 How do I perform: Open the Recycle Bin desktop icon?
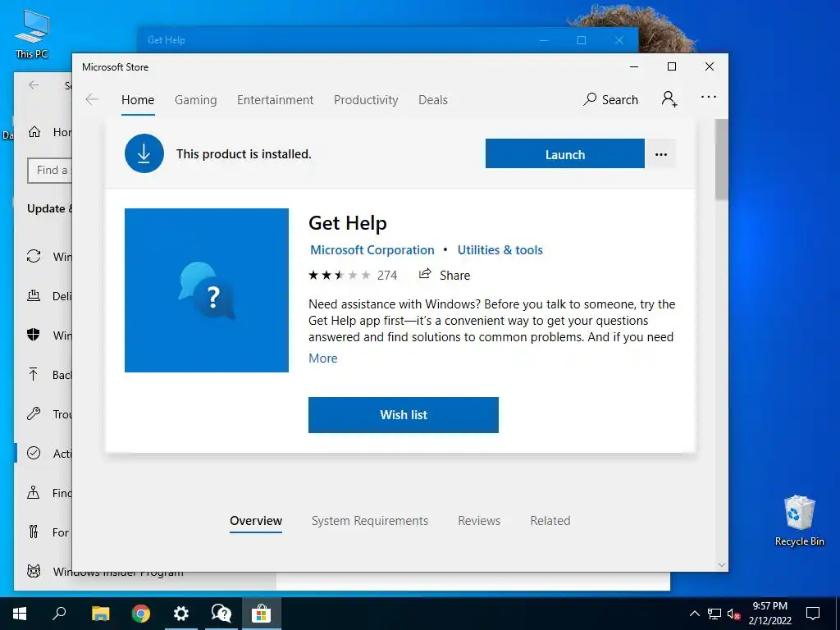[799, 520]
